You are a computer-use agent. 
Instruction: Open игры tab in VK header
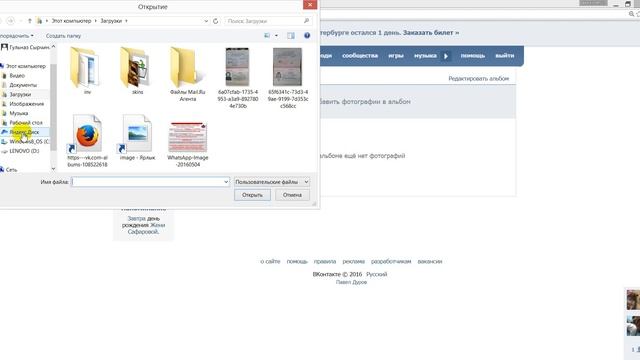396,56
